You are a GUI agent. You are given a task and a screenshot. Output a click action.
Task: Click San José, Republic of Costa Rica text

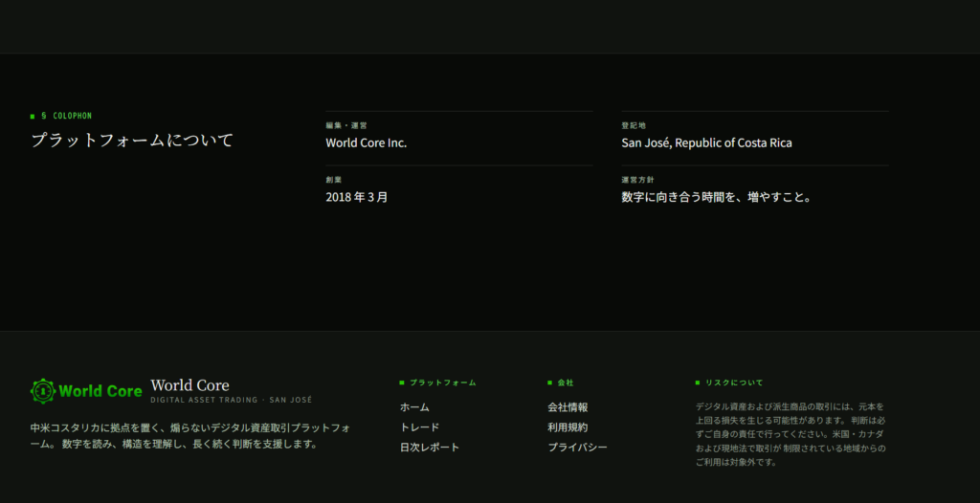[x=706, y=143]
